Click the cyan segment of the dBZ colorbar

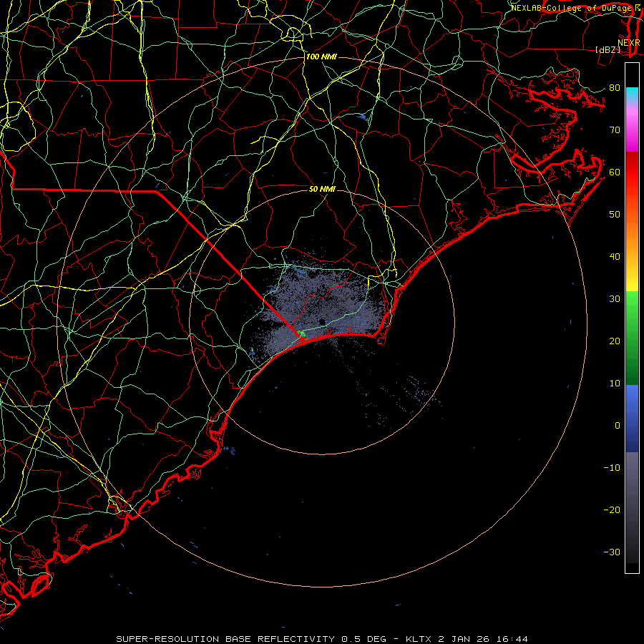(632, 94)
